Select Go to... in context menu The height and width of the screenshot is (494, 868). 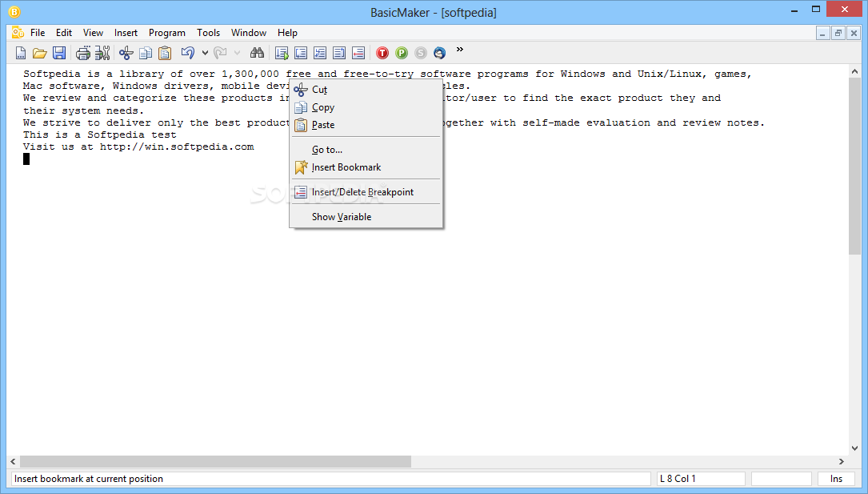click(x=366, y=150)
